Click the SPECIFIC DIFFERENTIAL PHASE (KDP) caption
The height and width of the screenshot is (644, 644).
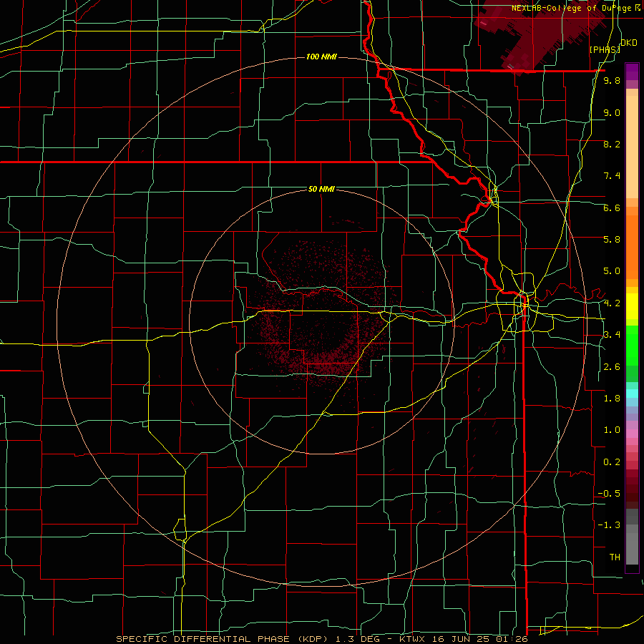coord(220,639)
